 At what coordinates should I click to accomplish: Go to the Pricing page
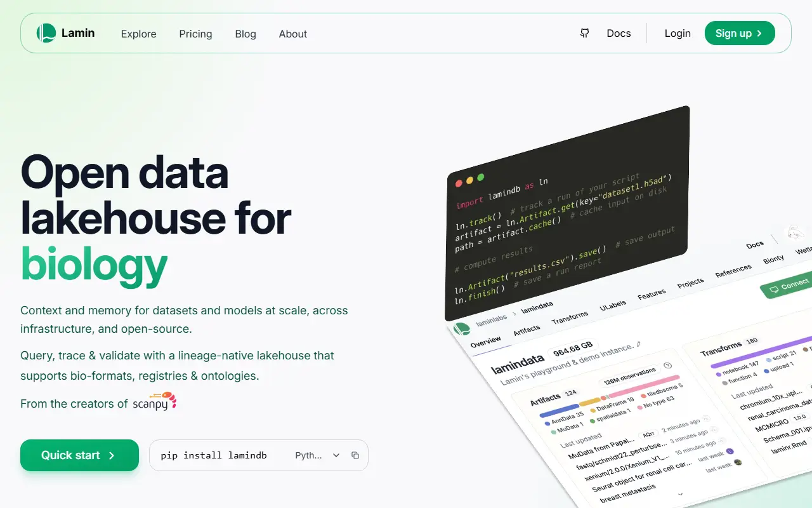[195, 34]
